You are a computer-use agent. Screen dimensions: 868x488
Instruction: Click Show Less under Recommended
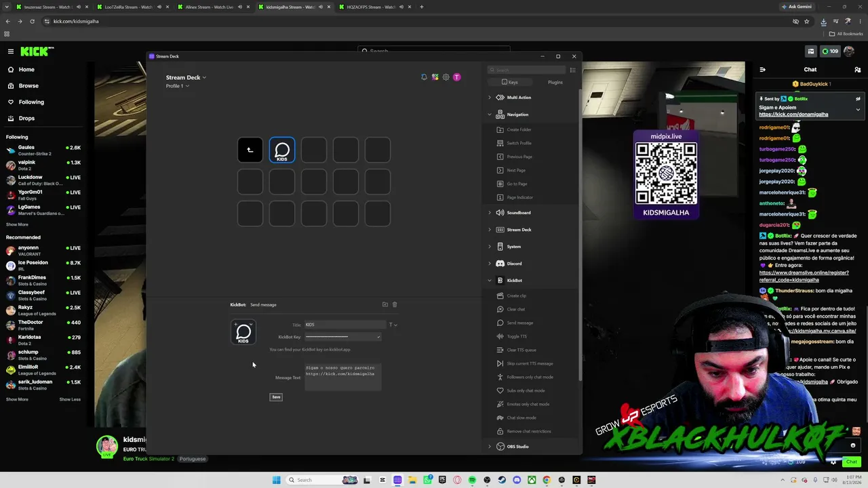[70, 399]
